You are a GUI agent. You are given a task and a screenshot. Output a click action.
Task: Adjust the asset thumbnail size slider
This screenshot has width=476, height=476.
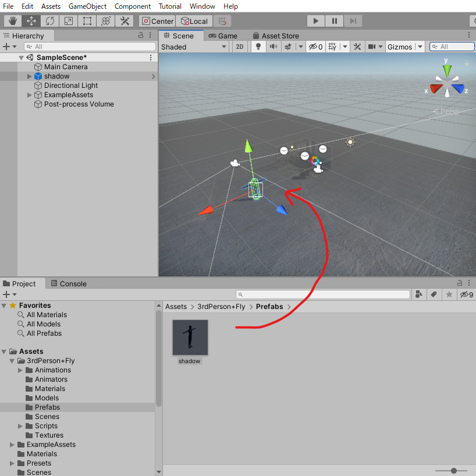[x=454, y=470]
